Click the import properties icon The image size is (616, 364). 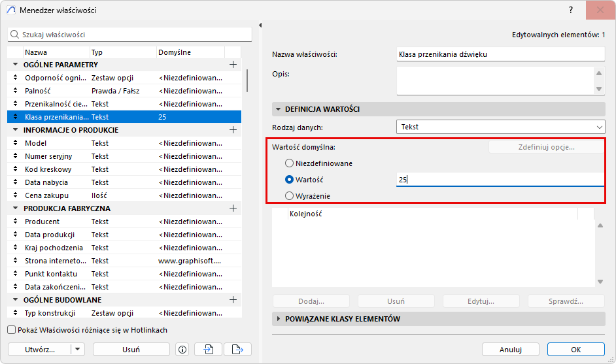click(x=208, y=350)
